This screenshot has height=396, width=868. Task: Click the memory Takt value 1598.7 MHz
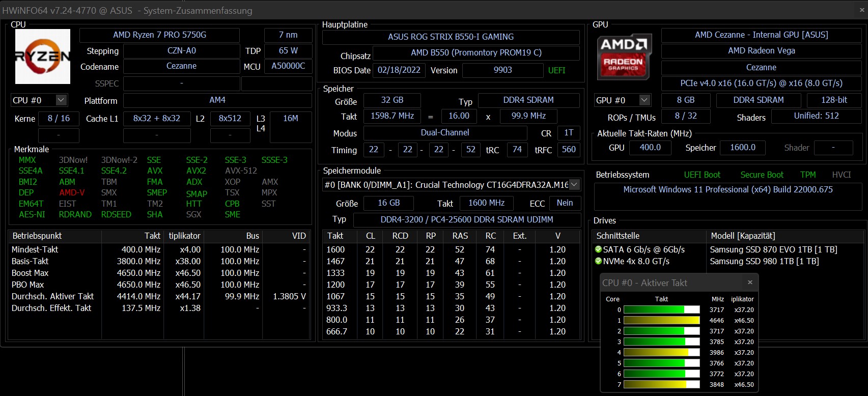tap(392, 116)
